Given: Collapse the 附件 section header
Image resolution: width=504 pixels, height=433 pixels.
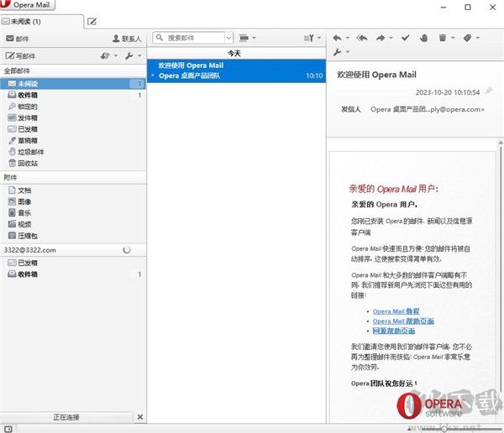Looking at the screenshot, I should [73, 177].
